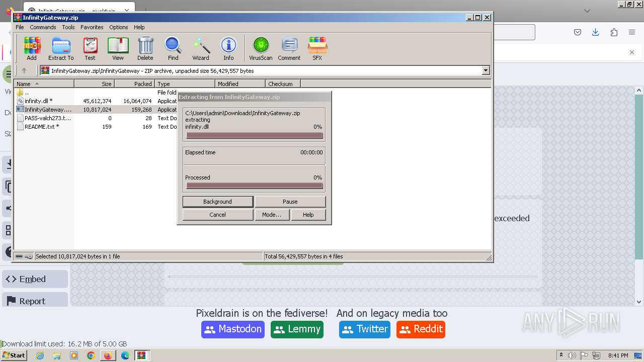This screenshot has width=644, height=362.
Task: Open the Reddit link
Action: (x=421, y=329)
